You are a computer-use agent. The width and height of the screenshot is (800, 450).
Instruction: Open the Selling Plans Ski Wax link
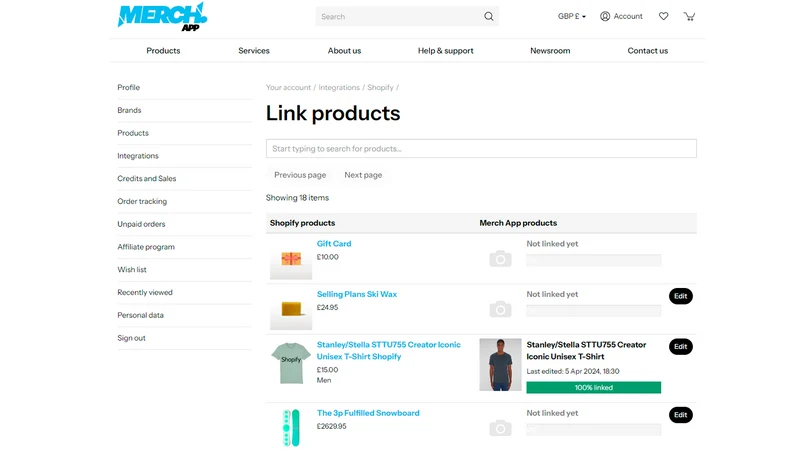click(x=357, y=294)
